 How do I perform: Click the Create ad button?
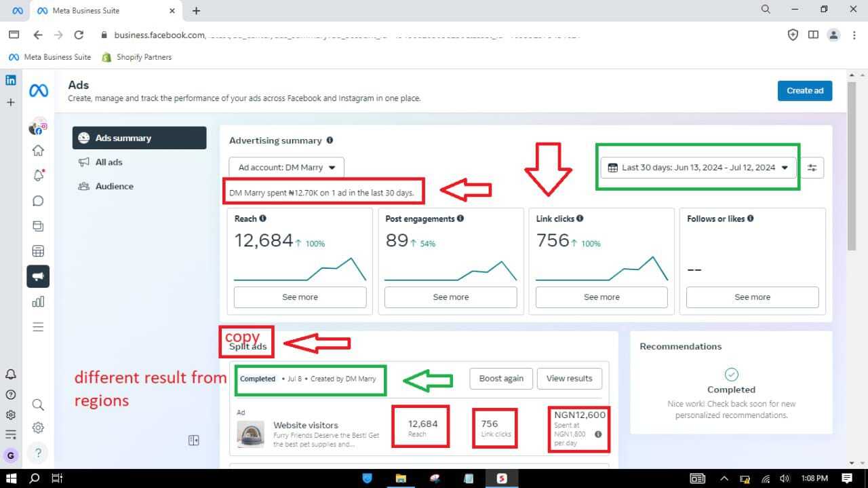click(x=805, y=91)
